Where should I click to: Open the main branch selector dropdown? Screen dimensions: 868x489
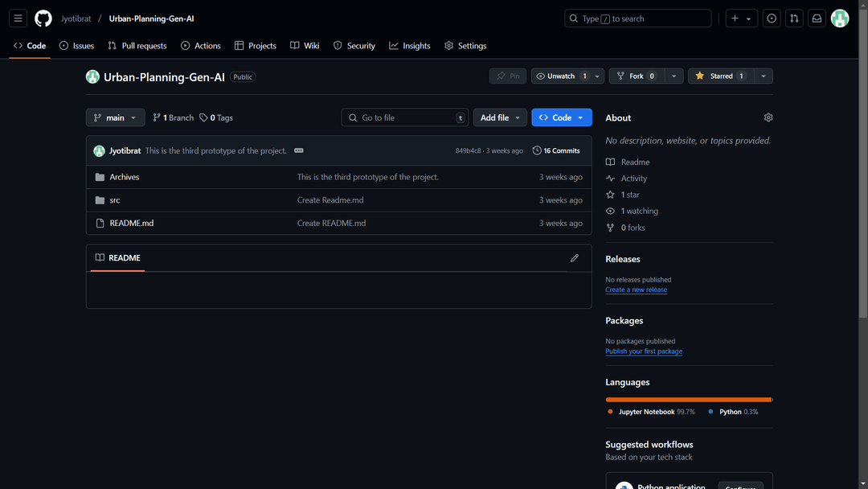(x=115, y=117)
